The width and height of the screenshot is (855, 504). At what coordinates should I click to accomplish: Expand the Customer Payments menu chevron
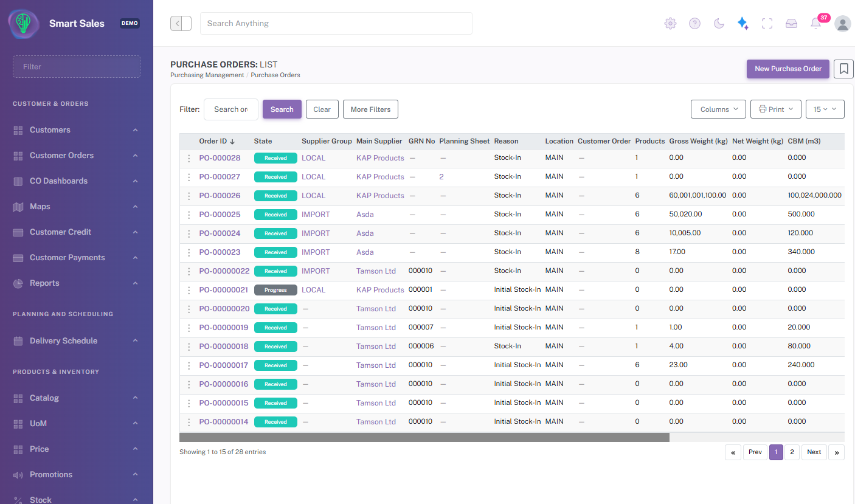click(x=135, y=258)
